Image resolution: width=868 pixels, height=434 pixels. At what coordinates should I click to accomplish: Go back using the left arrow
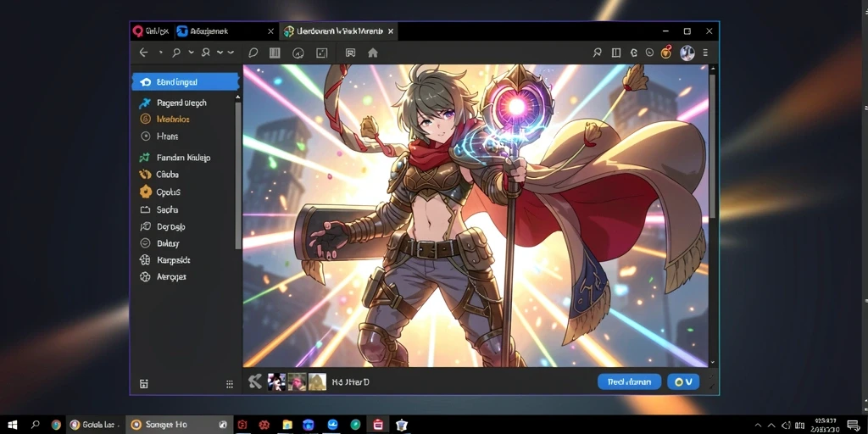[143, 53]
